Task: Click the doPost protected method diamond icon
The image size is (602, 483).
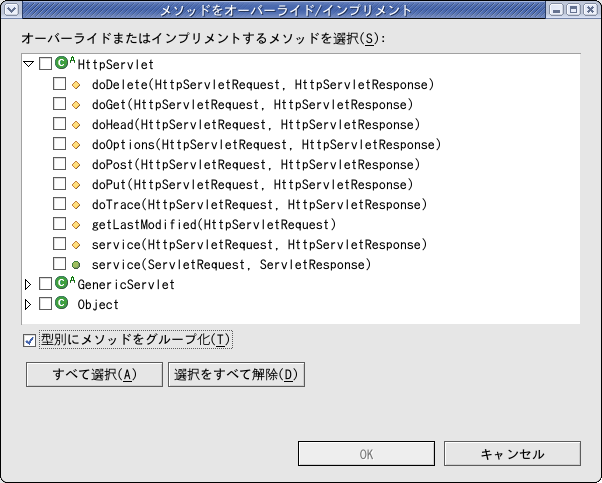Action: (76, 164)
